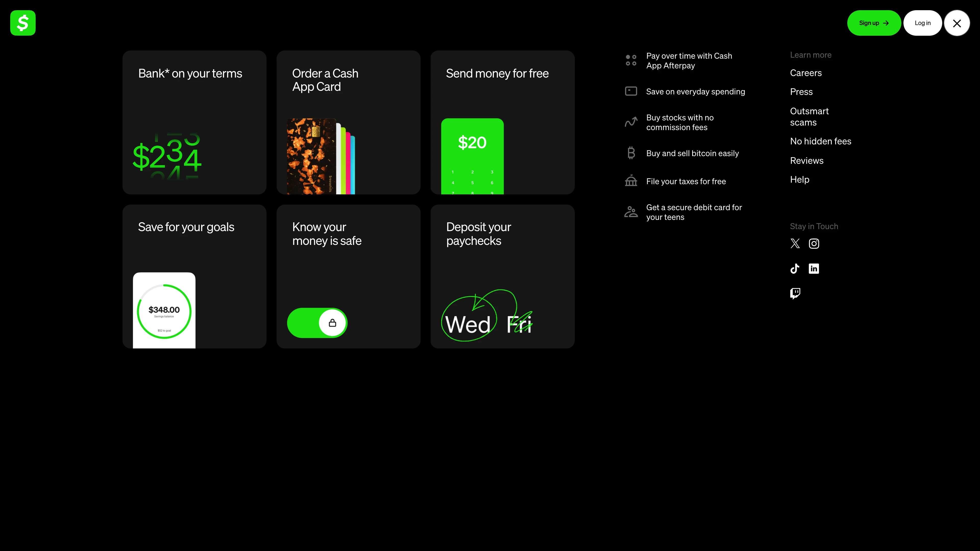Click the stocks chart arrow icon

[631, 122]
